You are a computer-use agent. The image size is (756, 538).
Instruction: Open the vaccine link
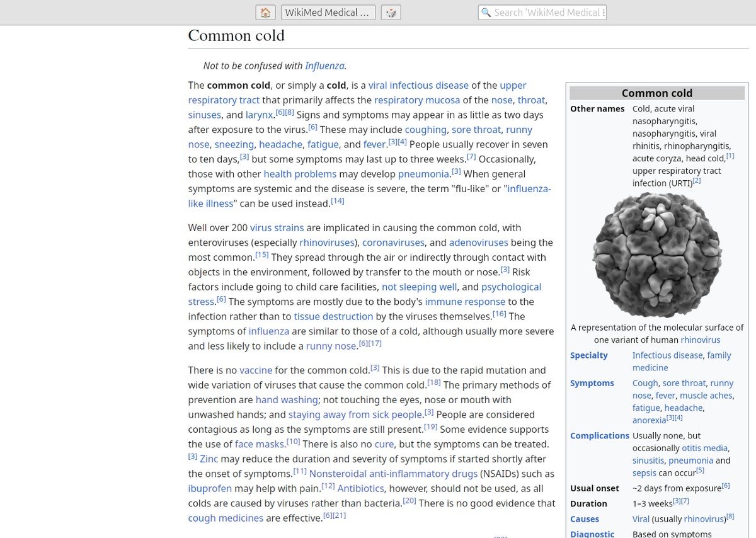tap(256, 370)
